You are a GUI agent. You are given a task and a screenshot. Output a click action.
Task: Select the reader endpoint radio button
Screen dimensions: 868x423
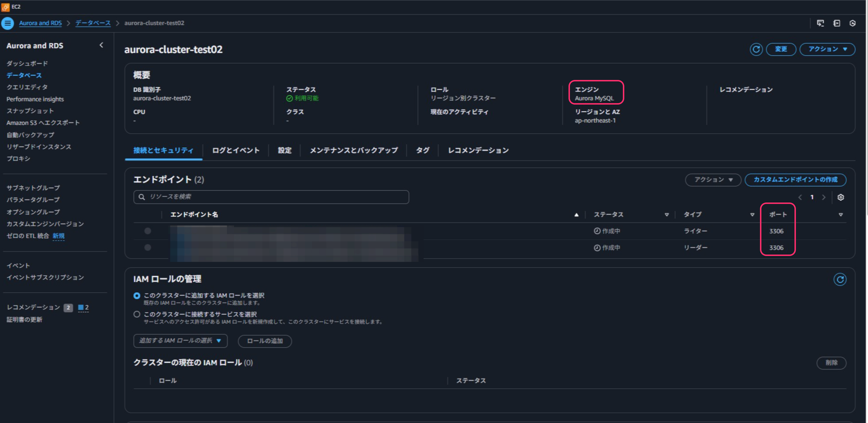click(x=148, y=248)
